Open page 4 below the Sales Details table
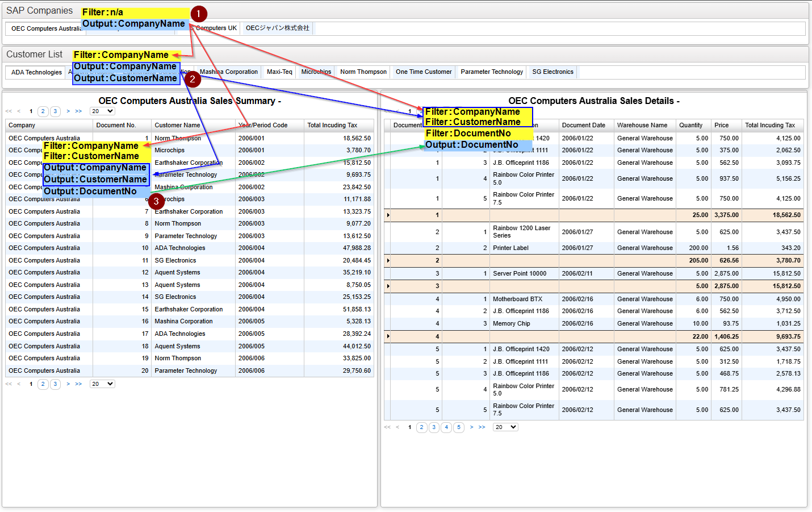Screen dimensions: 812x512 tap(446, 427)
